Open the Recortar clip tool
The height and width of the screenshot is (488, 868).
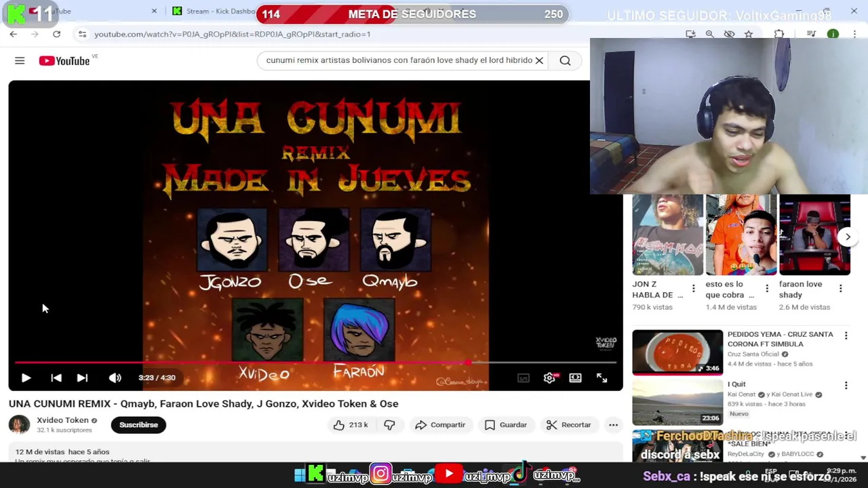[x=568, y=425]
